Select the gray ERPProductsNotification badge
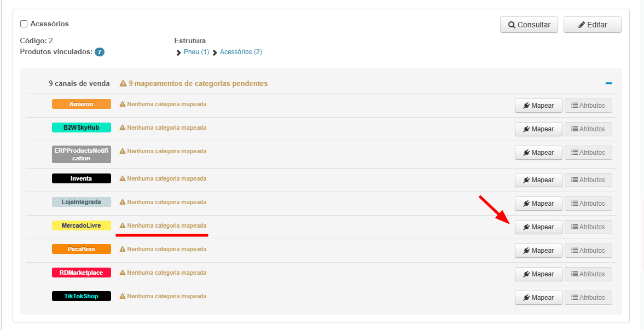 pyautogui.click(x=82, y=154)
